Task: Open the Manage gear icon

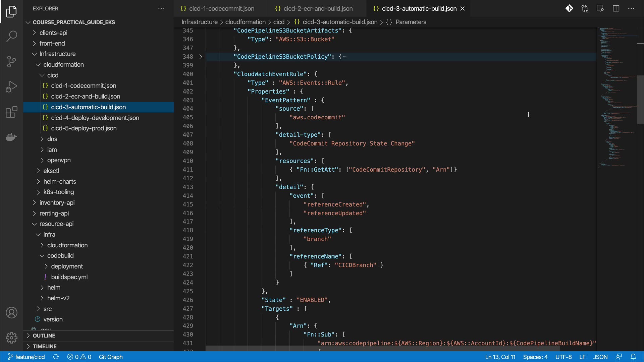Action: (11, 338)
